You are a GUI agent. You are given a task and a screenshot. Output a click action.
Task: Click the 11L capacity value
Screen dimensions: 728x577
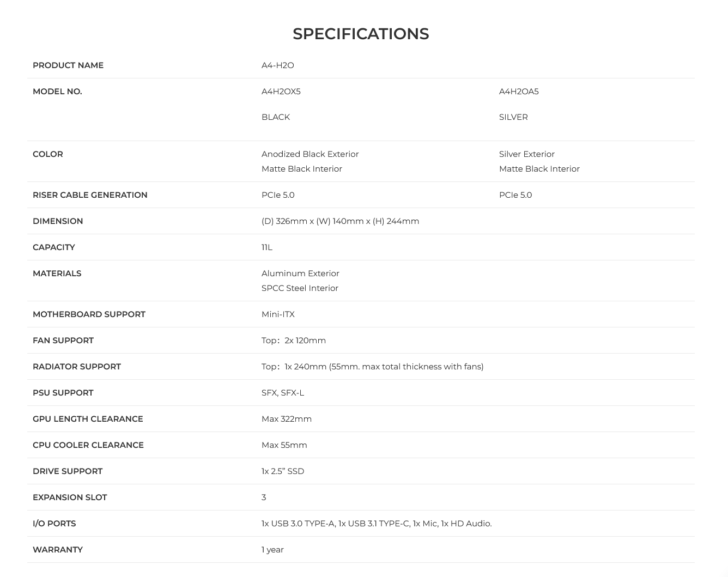(x=267, y=247)
